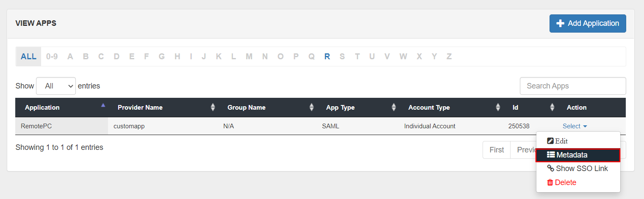Focus the Search Apps field

point(573,86)
